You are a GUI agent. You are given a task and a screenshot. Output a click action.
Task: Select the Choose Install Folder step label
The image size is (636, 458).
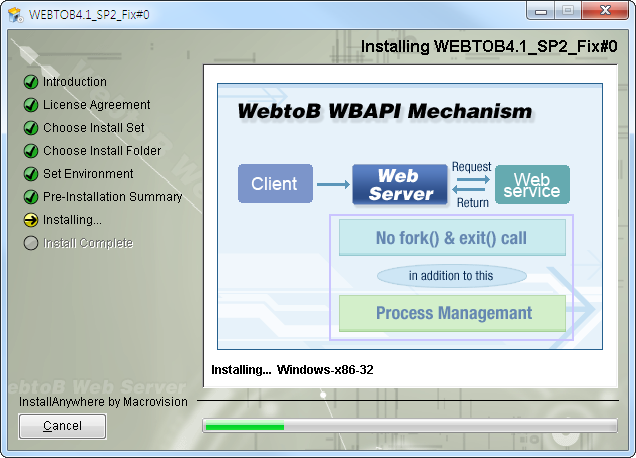click(x=102, y=151)
